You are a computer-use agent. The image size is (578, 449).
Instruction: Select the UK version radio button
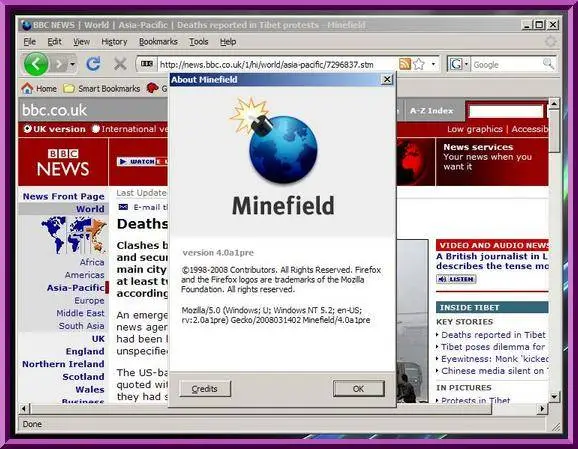coord(28,129)
